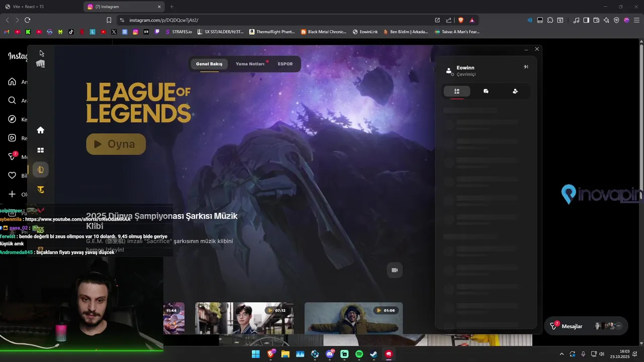
Task: Collapse the Eowinn social panel
Action: [526, 67]
